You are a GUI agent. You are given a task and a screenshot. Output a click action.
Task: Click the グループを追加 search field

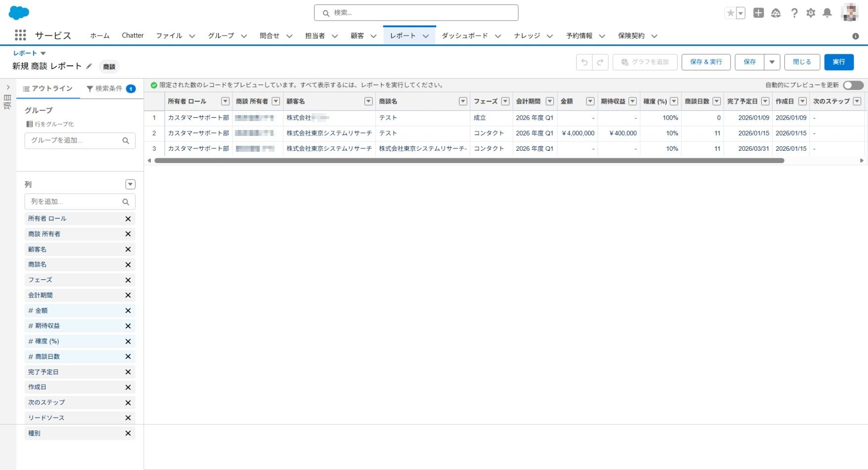74,141
